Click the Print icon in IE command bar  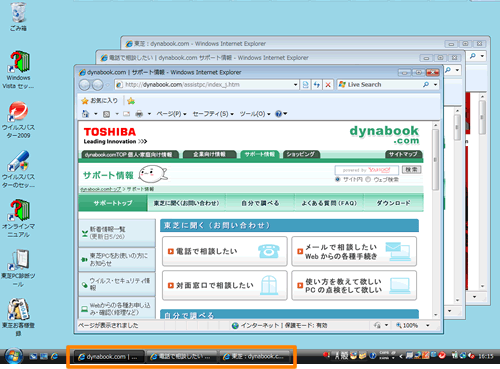point(139,114)
